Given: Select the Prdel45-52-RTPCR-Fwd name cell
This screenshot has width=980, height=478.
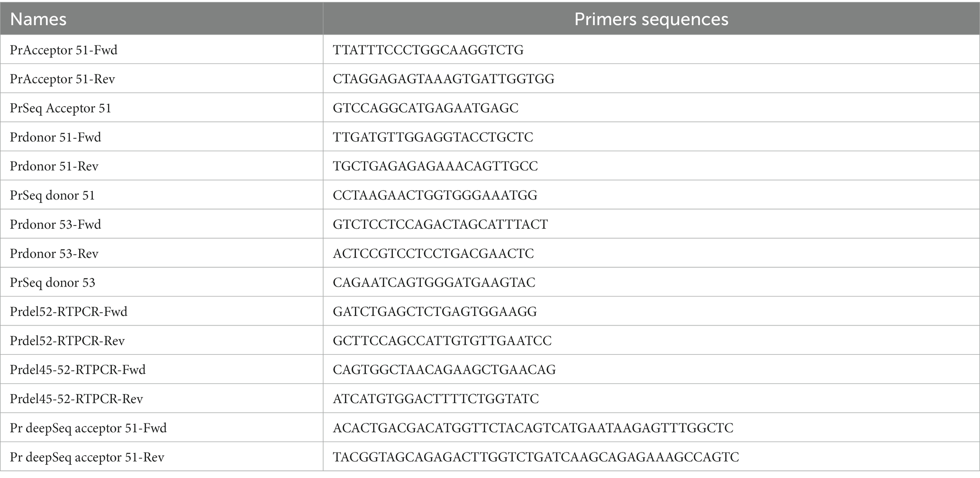Looking at the screenshot, I should coord(162,370).
